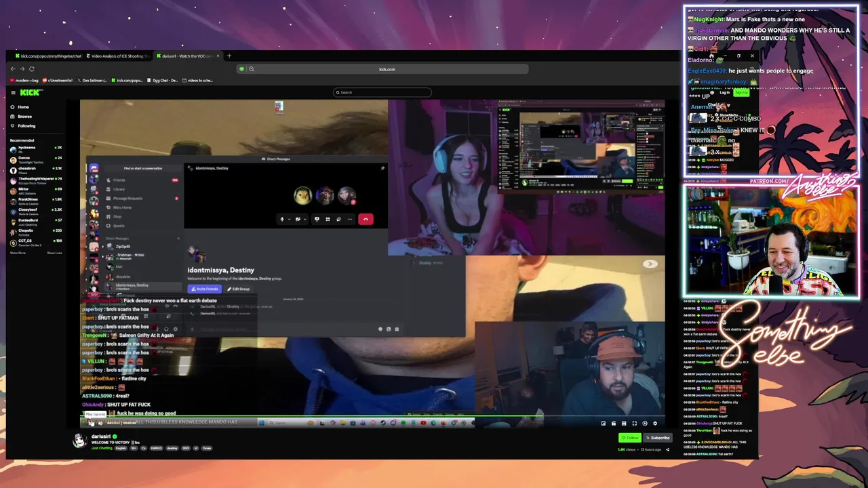Click the pin icon in Discord header

pyautogui.click(x=383, y=168)
